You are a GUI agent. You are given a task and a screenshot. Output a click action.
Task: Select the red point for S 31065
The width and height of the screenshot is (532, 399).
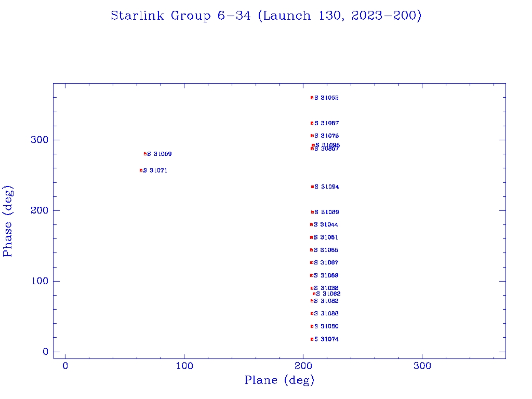click(311, 250)
